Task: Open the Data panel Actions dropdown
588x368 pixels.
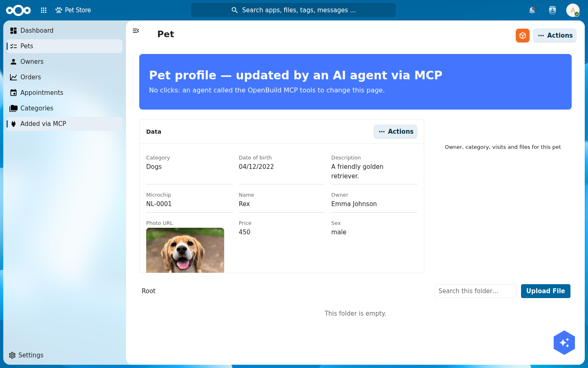Action: (395, 132)
